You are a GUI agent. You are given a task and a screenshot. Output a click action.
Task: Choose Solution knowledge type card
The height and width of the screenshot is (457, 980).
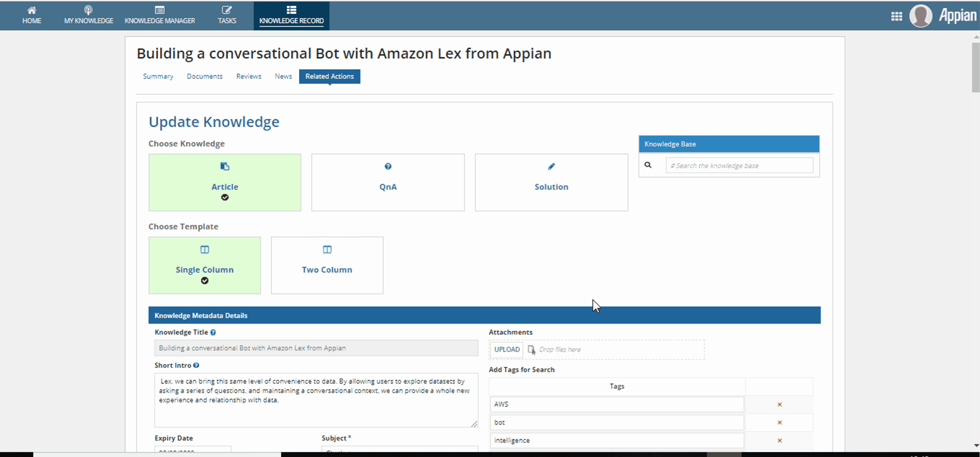click(x=551, y=182)
